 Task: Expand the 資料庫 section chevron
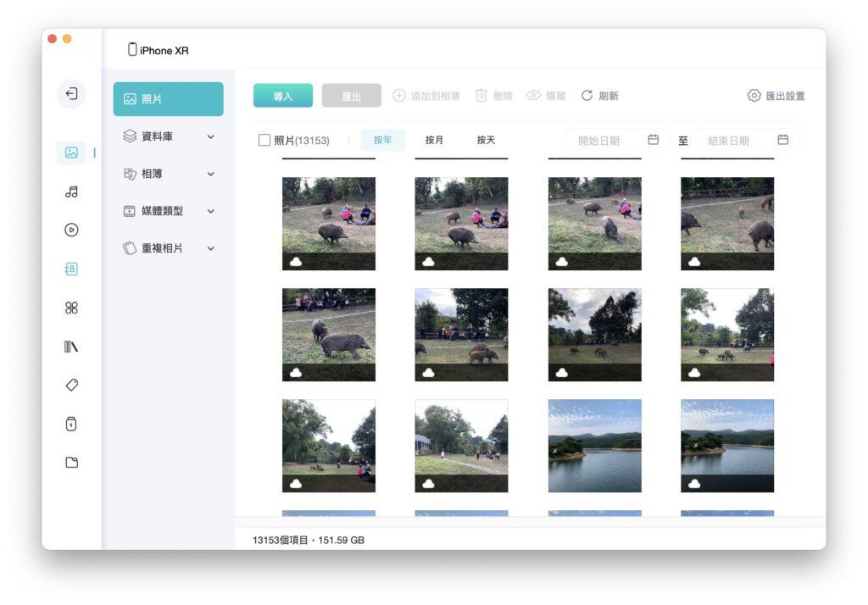click(x=211, y=136)
